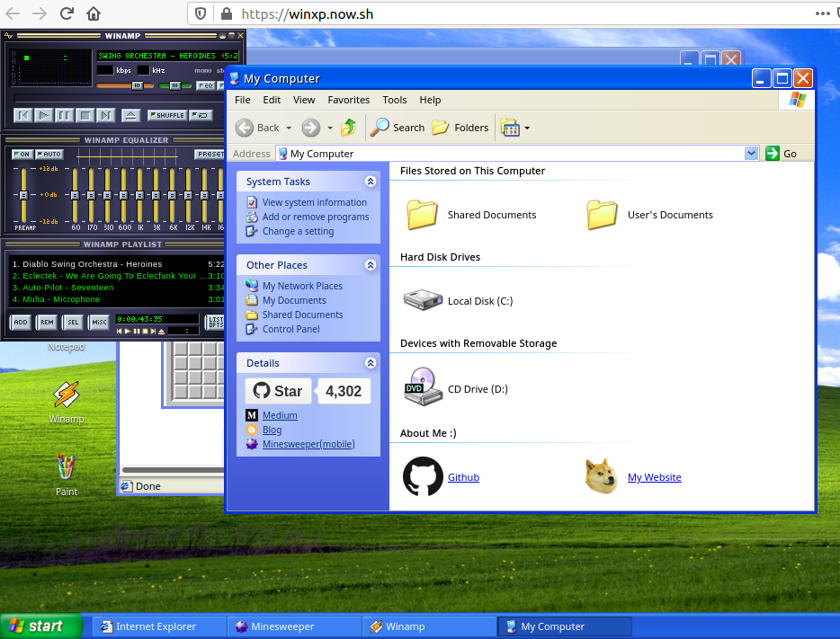
Task: Click the Shared Documents folder icon
Action: 422,215
